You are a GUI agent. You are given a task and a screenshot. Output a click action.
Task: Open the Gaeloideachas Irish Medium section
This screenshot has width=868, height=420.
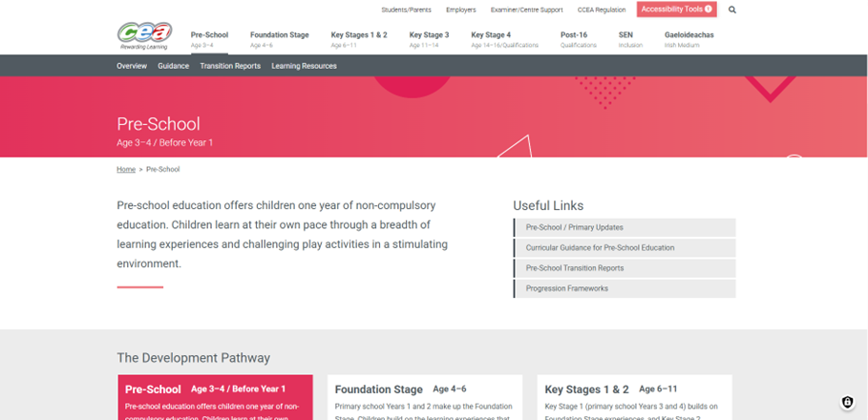[688, 39]
